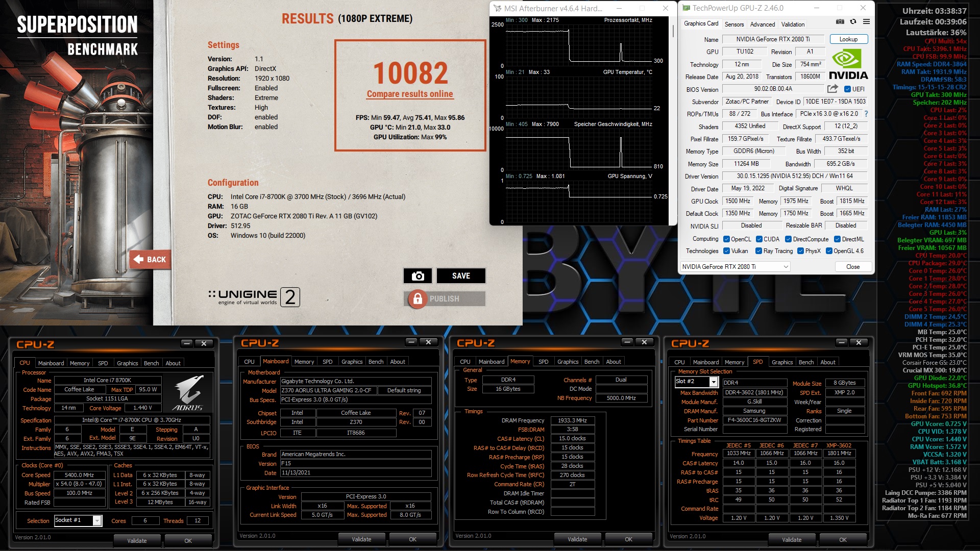
Task: Minimize the CPU-Z SPD window
Action: click(842, 342)
